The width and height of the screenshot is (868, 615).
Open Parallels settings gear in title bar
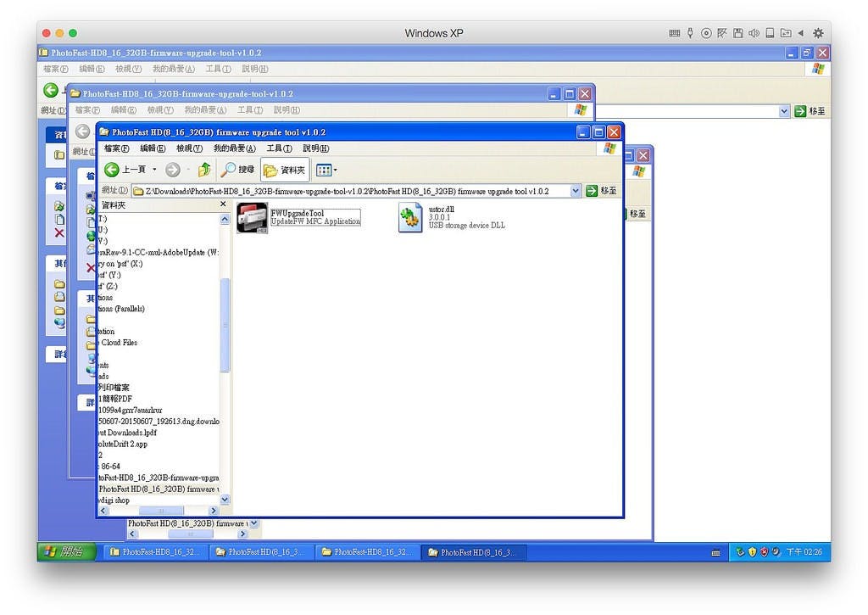coord(818,33)
